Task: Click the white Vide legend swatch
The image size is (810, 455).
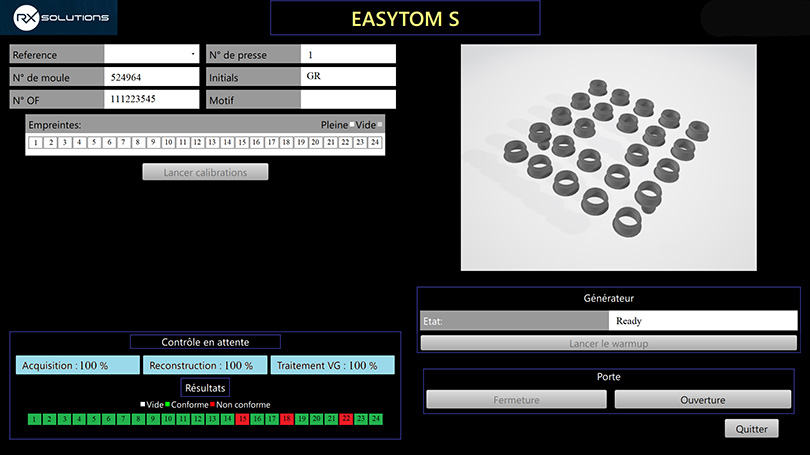Action: click(143, 404)
